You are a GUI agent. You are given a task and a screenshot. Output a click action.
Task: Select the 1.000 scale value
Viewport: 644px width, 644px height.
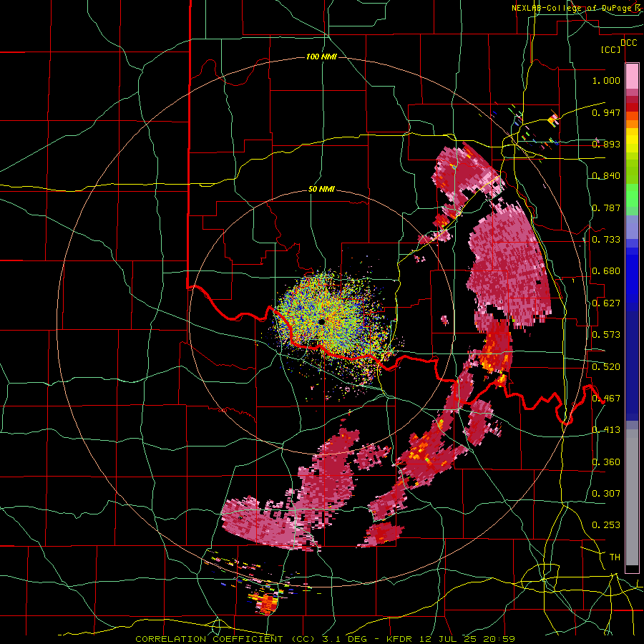[x=606, y=80]
